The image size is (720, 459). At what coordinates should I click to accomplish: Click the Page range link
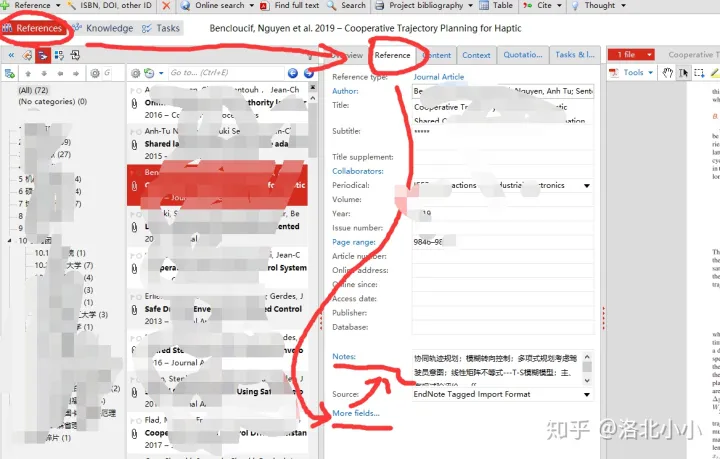[x=354, y=242]
